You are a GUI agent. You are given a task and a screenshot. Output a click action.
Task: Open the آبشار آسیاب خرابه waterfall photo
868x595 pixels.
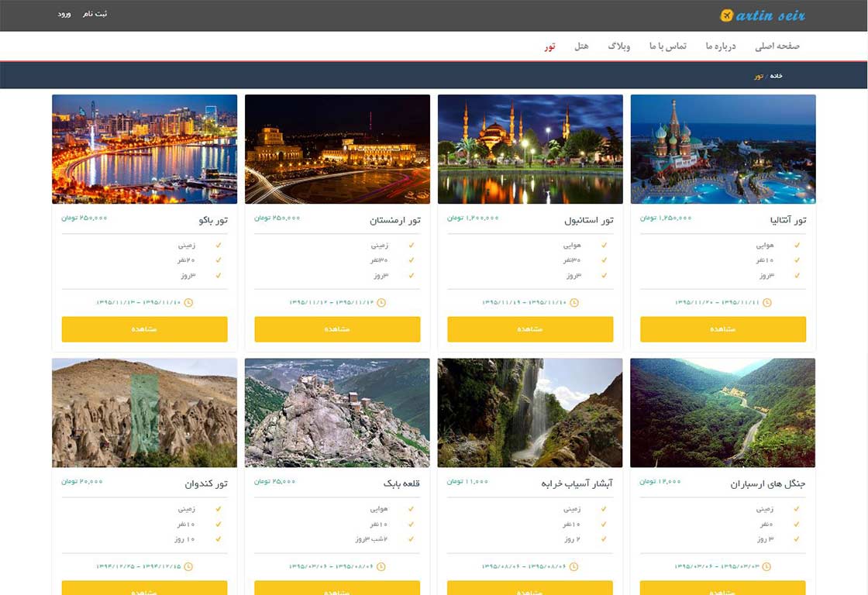coord(530,413)
